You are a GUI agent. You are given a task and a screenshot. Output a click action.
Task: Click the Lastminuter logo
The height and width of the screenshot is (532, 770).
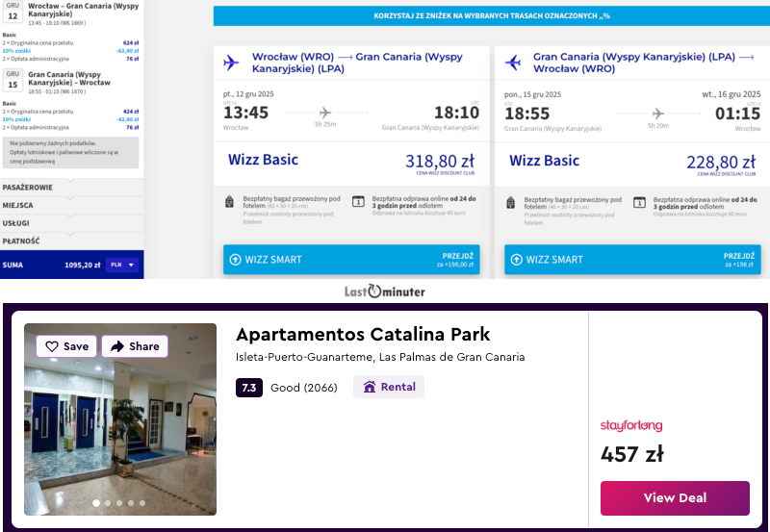[x=385, y=291]
